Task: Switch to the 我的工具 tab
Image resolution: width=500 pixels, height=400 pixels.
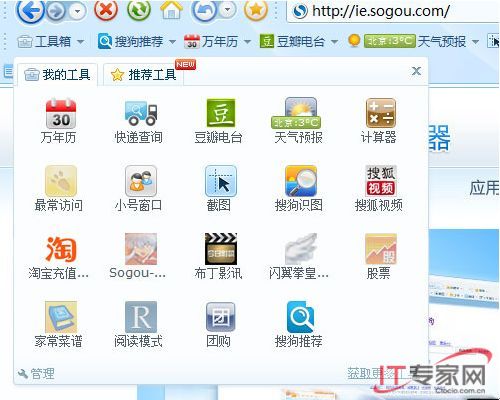Action: pos(57,74)
